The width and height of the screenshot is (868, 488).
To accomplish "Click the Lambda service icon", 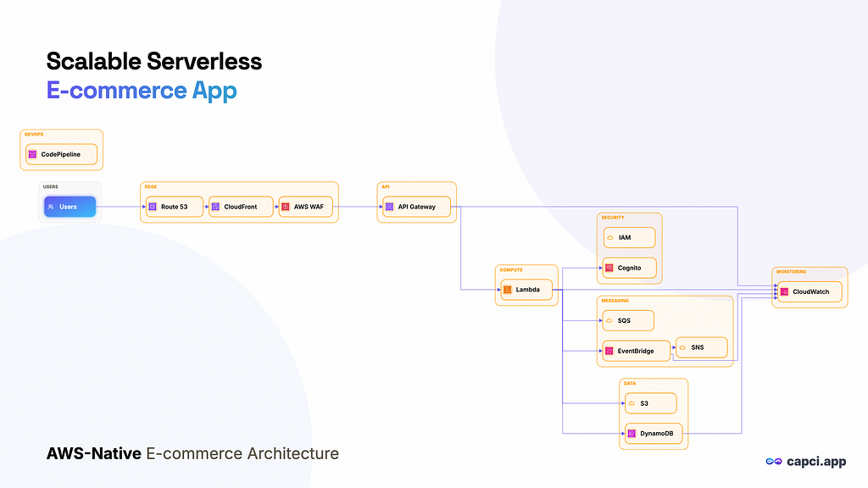I will click(508, 290).
